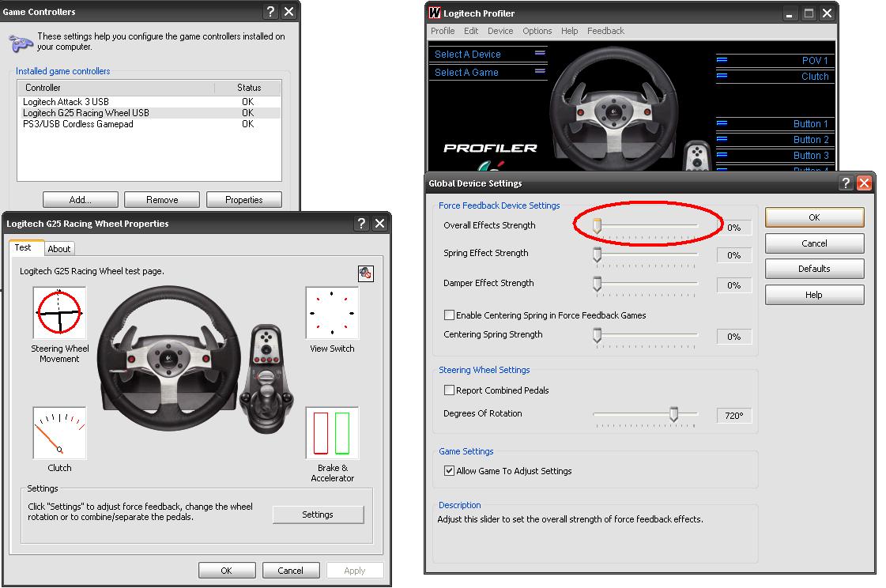Open the Edit menu in Logitech Profiler

(x=471, y=31)
